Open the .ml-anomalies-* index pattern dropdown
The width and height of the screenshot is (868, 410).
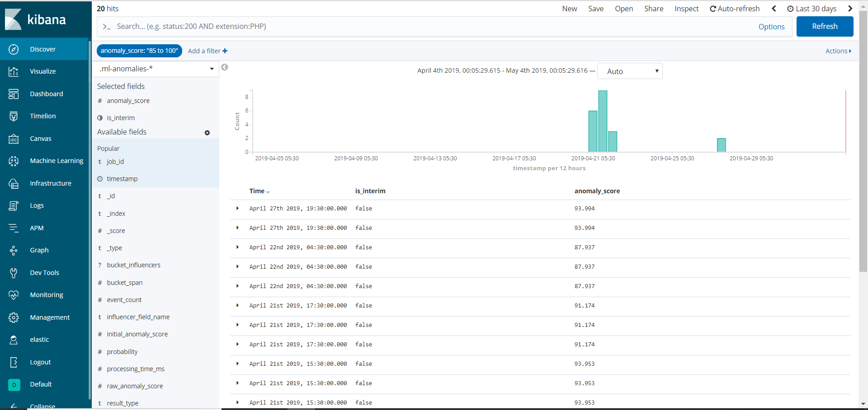[156, 69]
